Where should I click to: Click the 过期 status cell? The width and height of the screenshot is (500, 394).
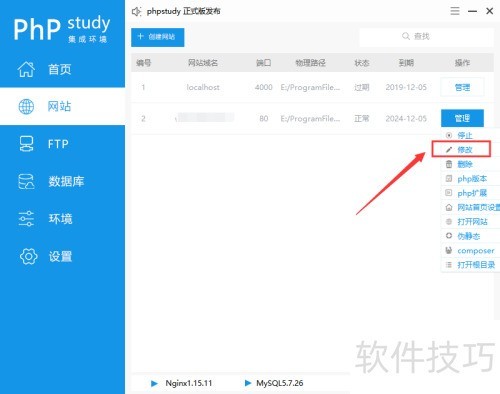coord(362,87)
